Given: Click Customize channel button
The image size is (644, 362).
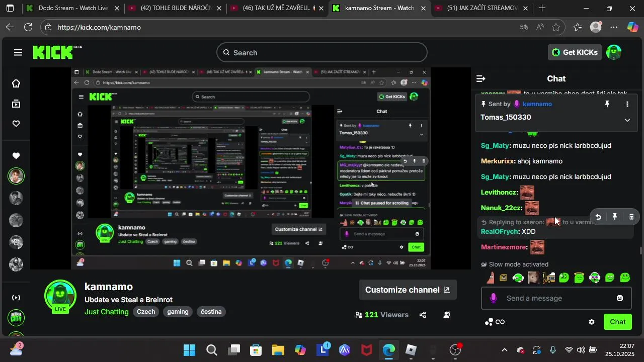Looking at the screenshot, I should 408,290.
